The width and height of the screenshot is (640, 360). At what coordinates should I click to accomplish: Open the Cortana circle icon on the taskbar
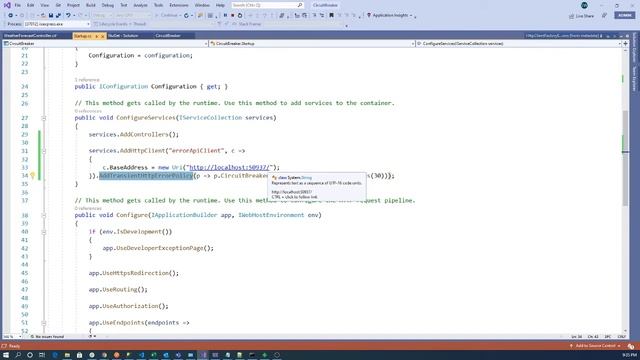click(x=30, y=355)
